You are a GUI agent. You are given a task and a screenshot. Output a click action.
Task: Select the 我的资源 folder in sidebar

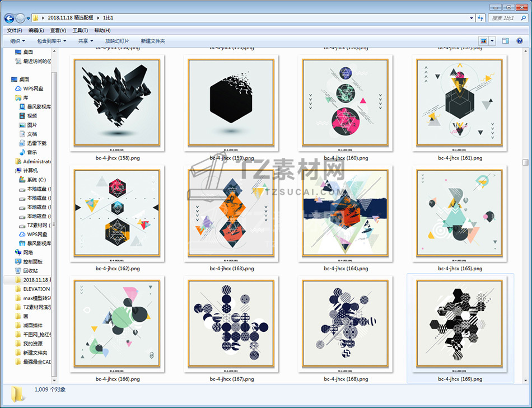pos(29,344)
